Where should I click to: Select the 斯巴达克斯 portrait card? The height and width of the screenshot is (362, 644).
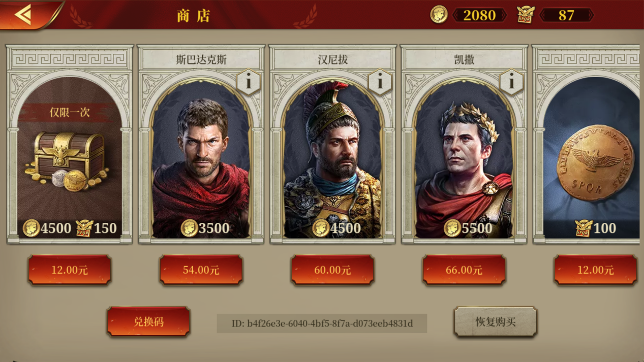[x=201, y=144]
